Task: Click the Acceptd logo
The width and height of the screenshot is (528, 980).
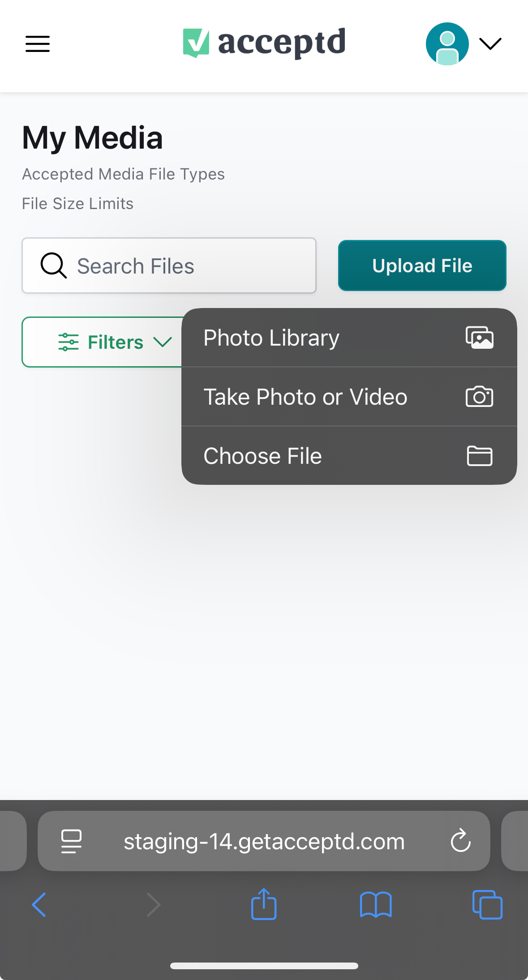Action: click(264, 43)
